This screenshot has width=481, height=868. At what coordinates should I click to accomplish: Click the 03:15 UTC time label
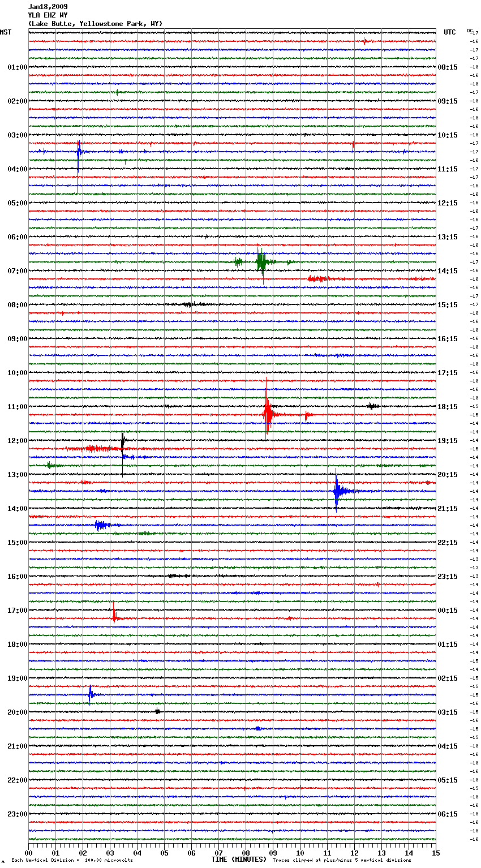pyautogui.click(x=448, y=712)
